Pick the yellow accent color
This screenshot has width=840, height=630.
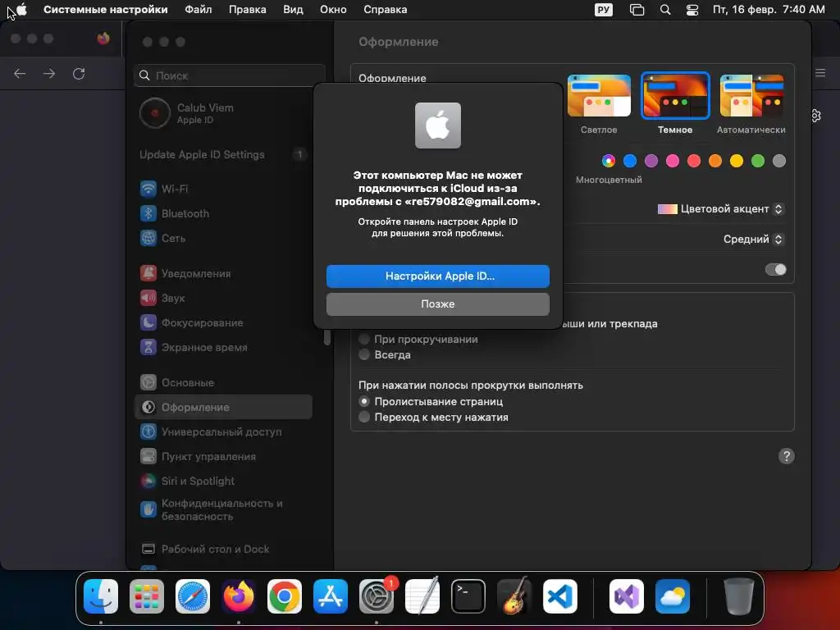click(737, 161)
